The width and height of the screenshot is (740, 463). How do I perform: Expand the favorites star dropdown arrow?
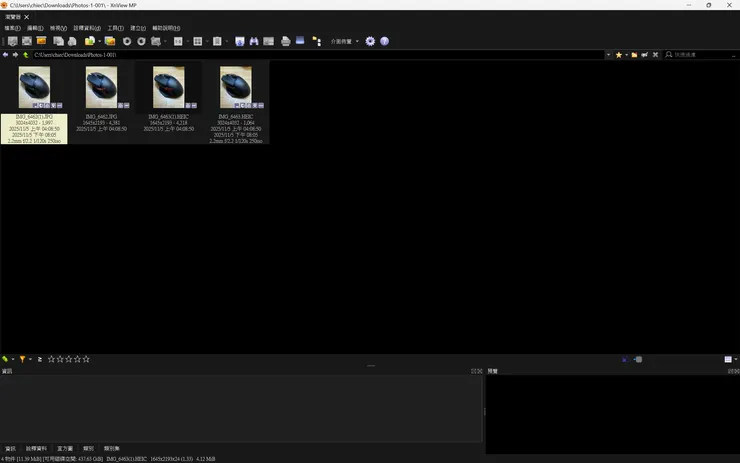[626, 55]
